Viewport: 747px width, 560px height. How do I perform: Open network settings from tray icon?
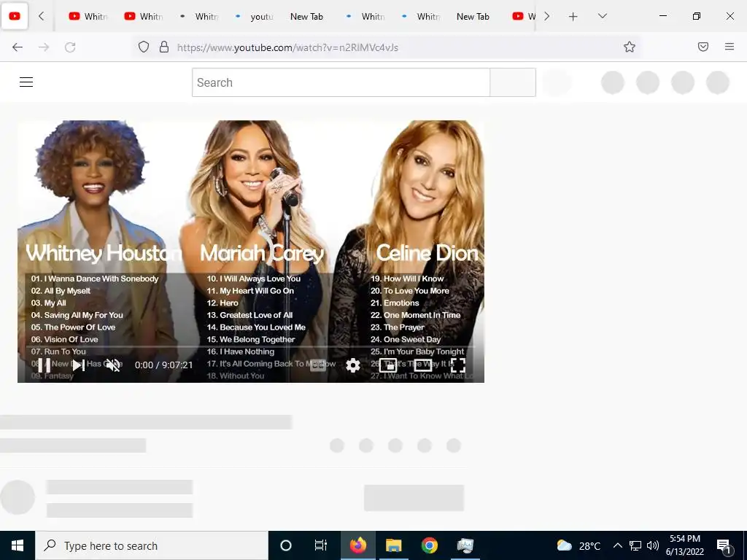coord(635,545)
